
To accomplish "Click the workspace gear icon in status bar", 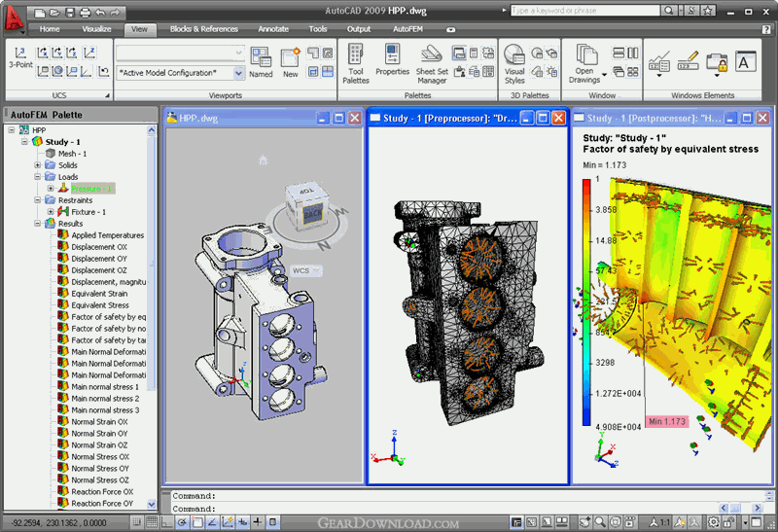I will tap(713, 521).
